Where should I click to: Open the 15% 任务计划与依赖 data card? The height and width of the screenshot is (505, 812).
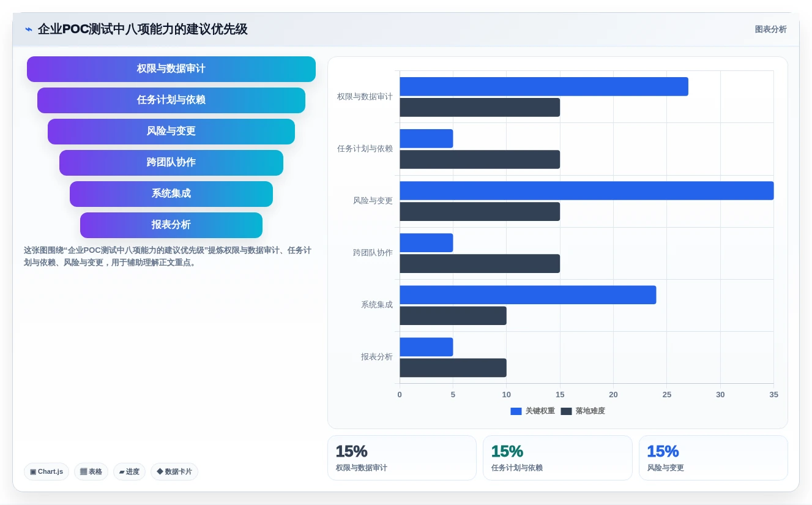pos(557,458)
